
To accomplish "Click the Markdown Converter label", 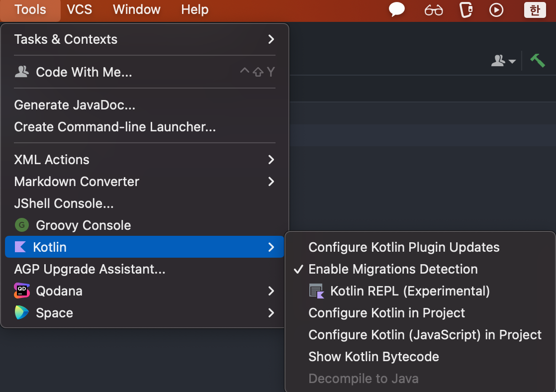I will pos(77,182).
